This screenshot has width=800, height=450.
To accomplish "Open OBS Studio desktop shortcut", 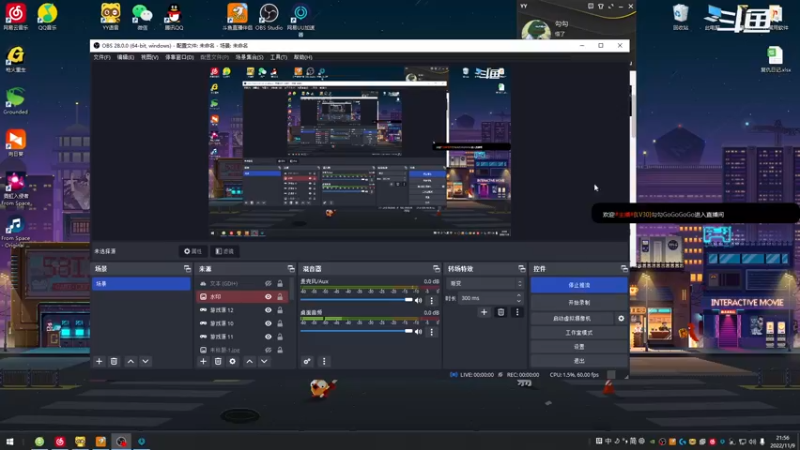I will [x=269, y=16].
